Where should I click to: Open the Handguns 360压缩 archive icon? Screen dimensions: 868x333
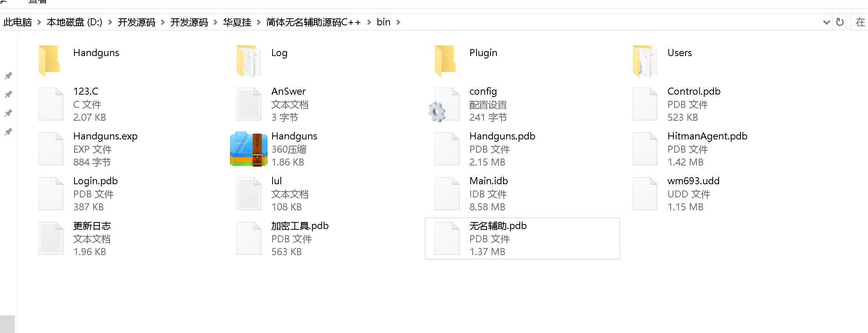(x=248, y=149)
